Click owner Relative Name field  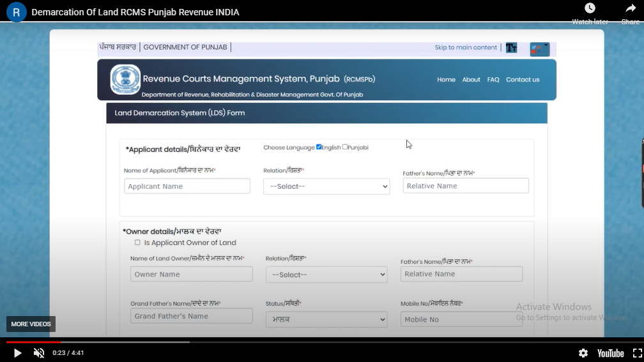[x=462, y=274]
